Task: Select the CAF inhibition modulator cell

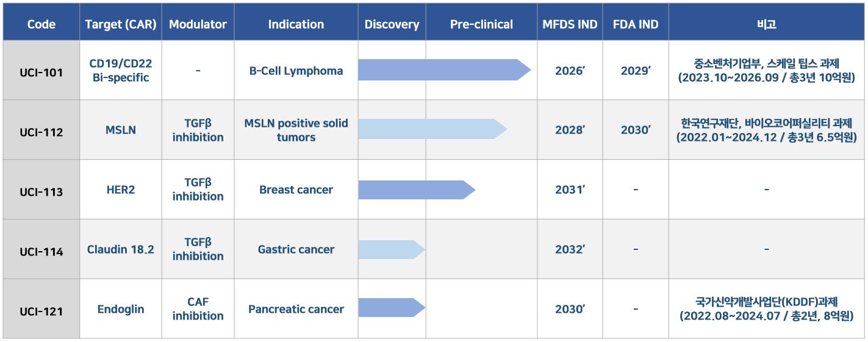Action: pos(198,309)
